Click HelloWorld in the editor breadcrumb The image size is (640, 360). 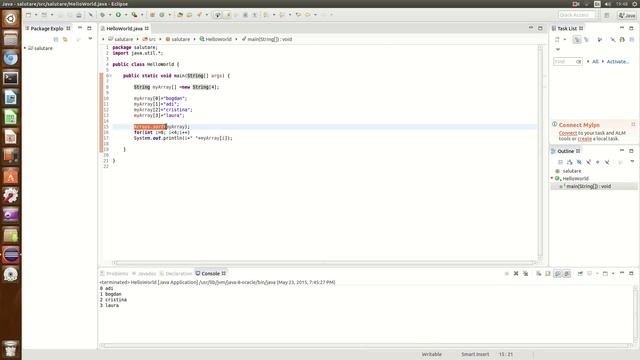pos(216,39)
